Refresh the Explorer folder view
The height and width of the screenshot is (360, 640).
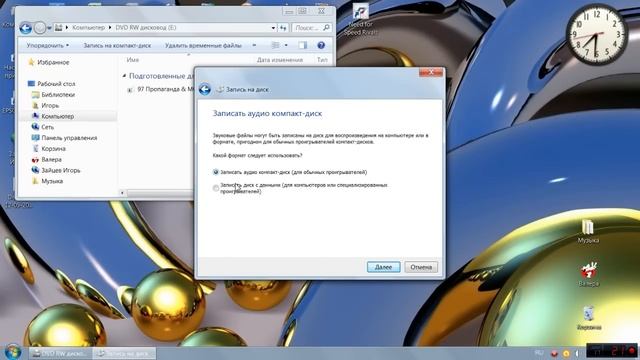(x=283, y=28)
